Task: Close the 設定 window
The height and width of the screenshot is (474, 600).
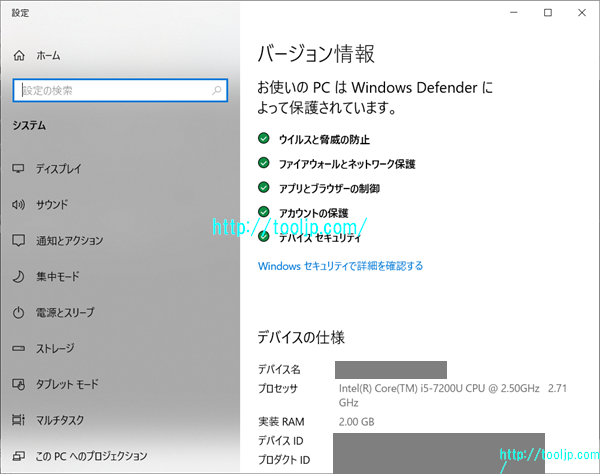Action: tap(582, 13)
